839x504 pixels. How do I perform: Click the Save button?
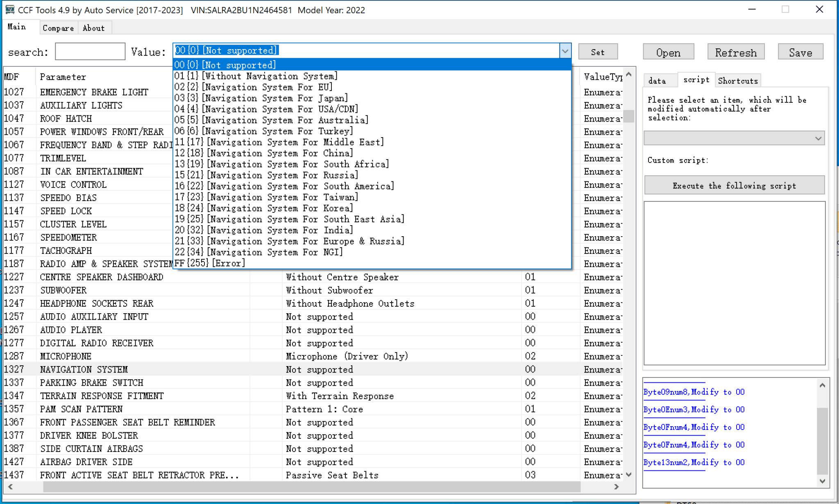(x=800, y=52)
